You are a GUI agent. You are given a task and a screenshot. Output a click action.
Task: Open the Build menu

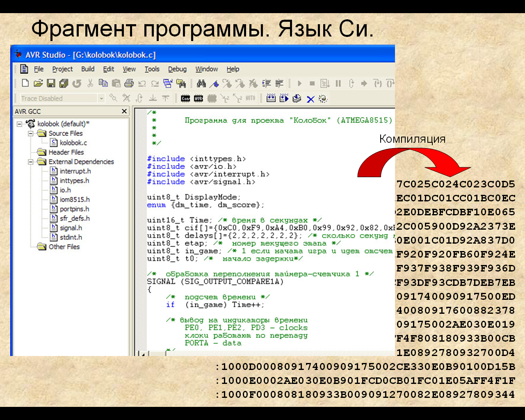coord(88,69)
